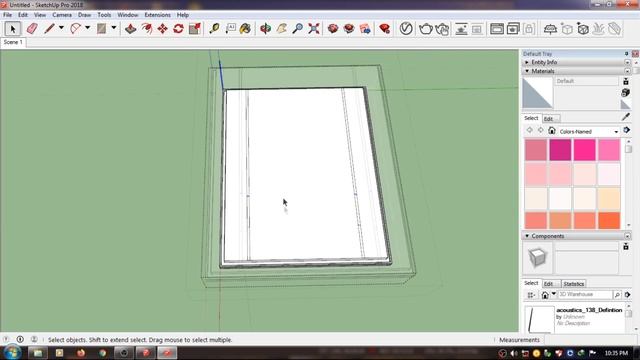Choose the Arc drawing tool
Screen dimensions: 640x360
point(76,29)
